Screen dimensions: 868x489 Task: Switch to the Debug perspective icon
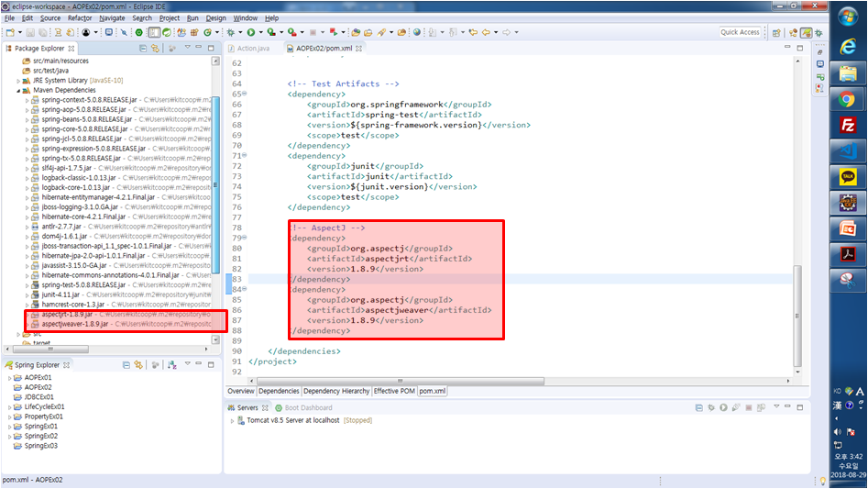(x=819, y=33)
